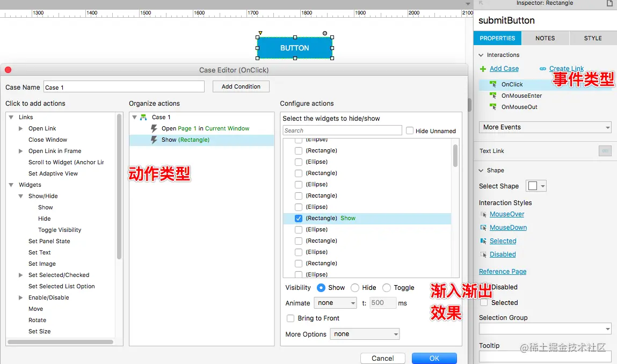The image size is (617, 364).
Task: Check the (Rectangle) checkbox directly under Search
Action: 299,151
